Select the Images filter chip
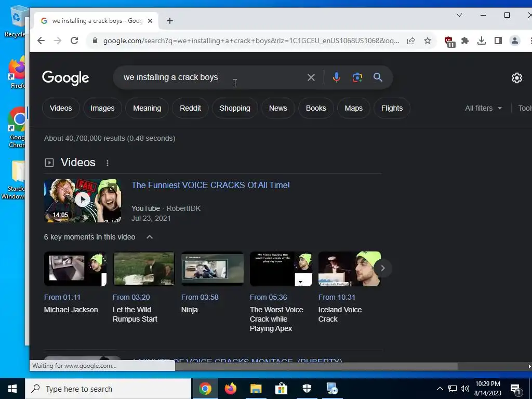Screen dimensions: 532x399 point(102,108)
